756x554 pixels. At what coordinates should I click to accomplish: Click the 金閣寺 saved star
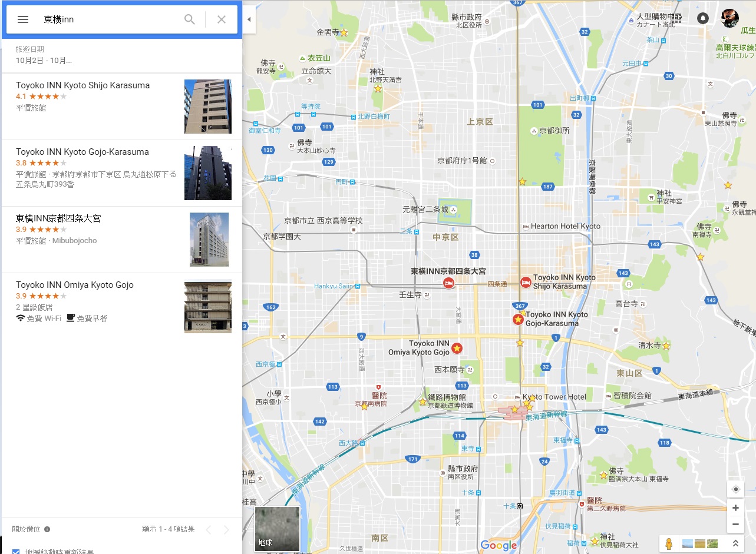click(x=344, y=33)
